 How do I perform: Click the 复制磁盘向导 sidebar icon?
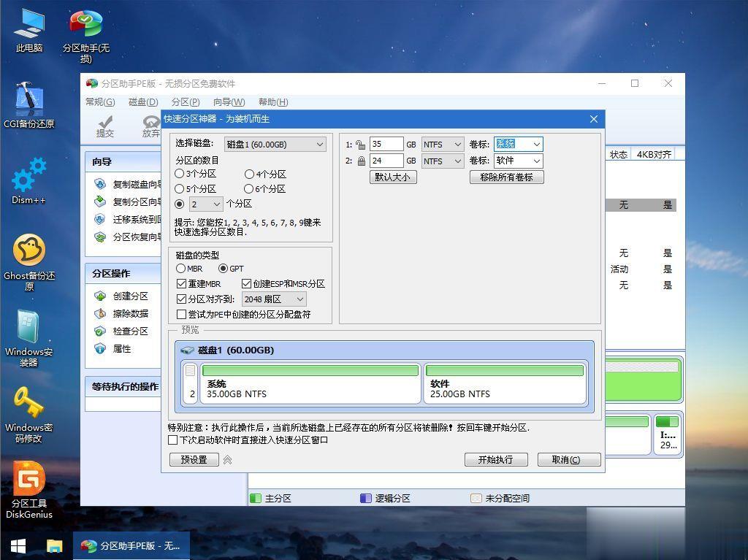click(100, 184)
